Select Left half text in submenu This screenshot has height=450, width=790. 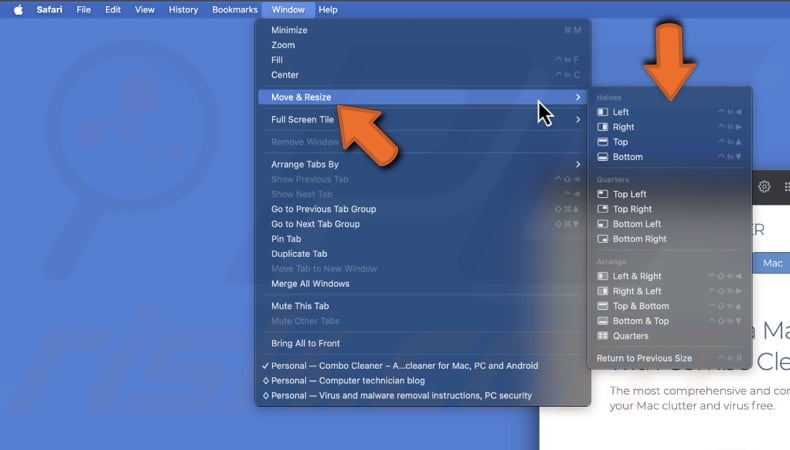click(620, 112)
